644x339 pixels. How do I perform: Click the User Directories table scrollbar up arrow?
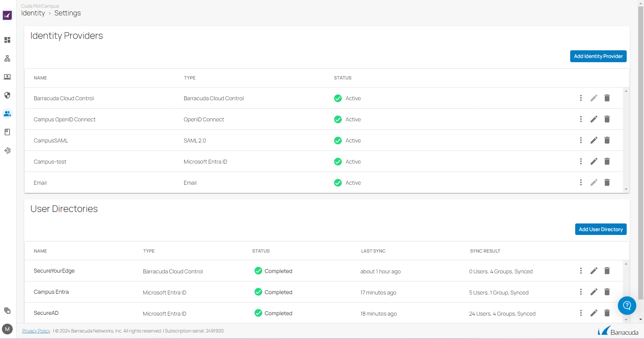[626, 264]
